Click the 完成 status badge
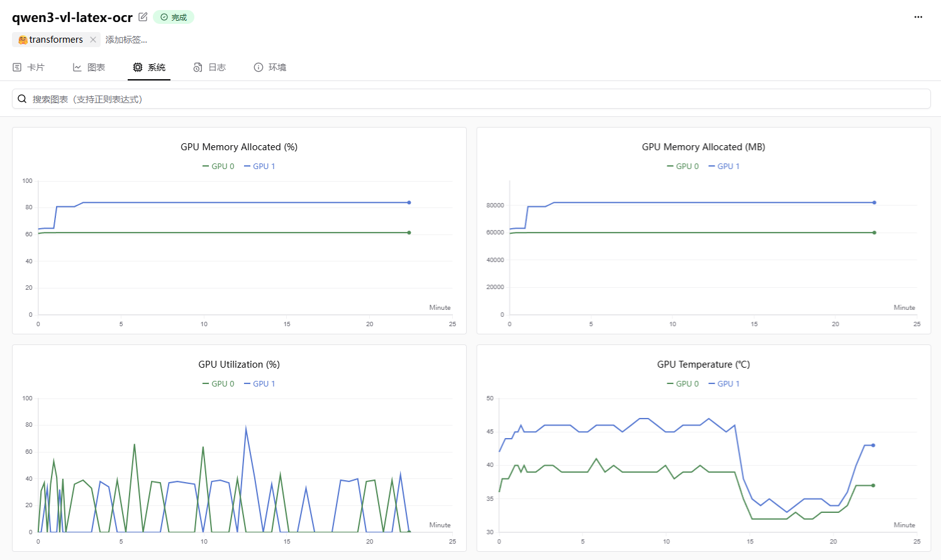This screenshot has width=941, height=560. point(174,17)
